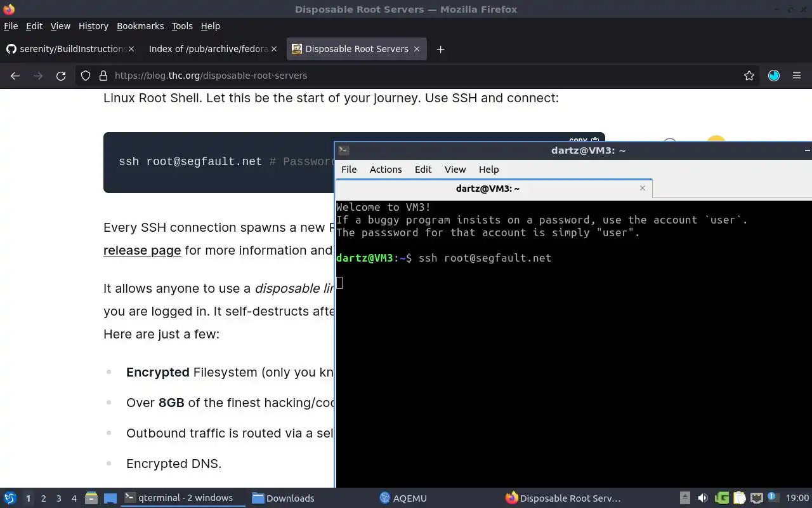This screenshot has height=508, width=812.
Task: Open the terminal's Edit menu
Action: [x=423, y=170]
